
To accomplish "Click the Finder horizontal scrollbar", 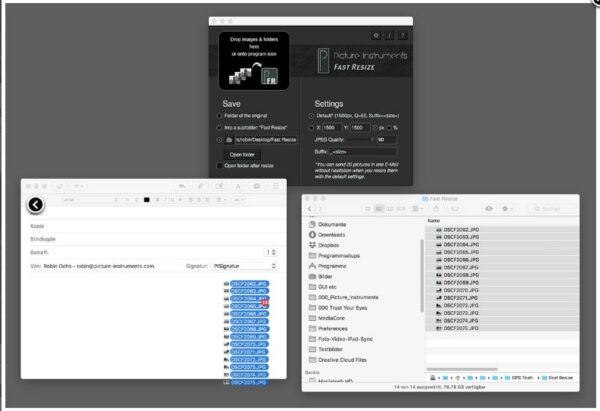I will coord(462,369).
